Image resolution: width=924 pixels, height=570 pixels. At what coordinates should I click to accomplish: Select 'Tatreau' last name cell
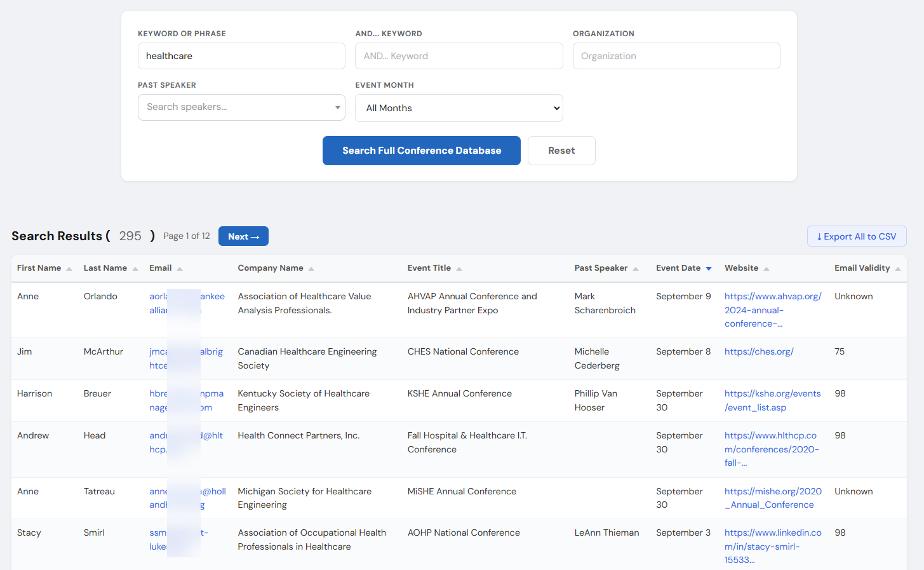pos(99,491)
